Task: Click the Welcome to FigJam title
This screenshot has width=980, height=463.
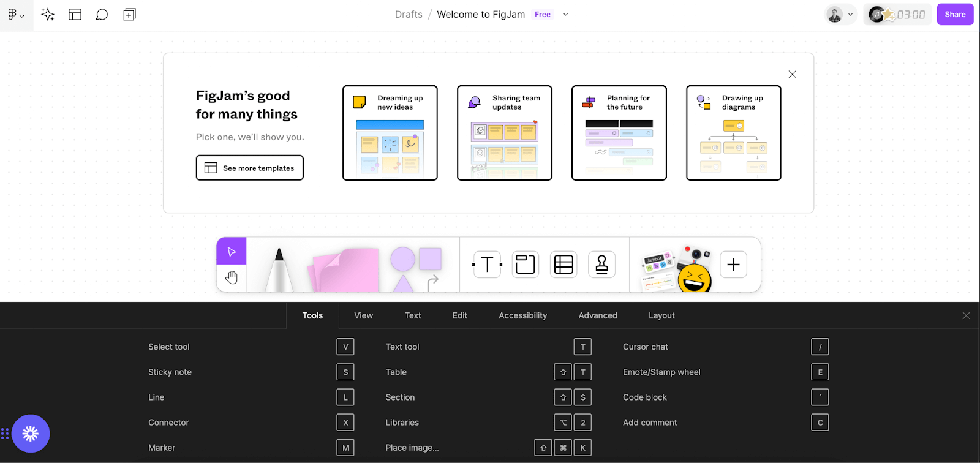Action: pos(481,15)
